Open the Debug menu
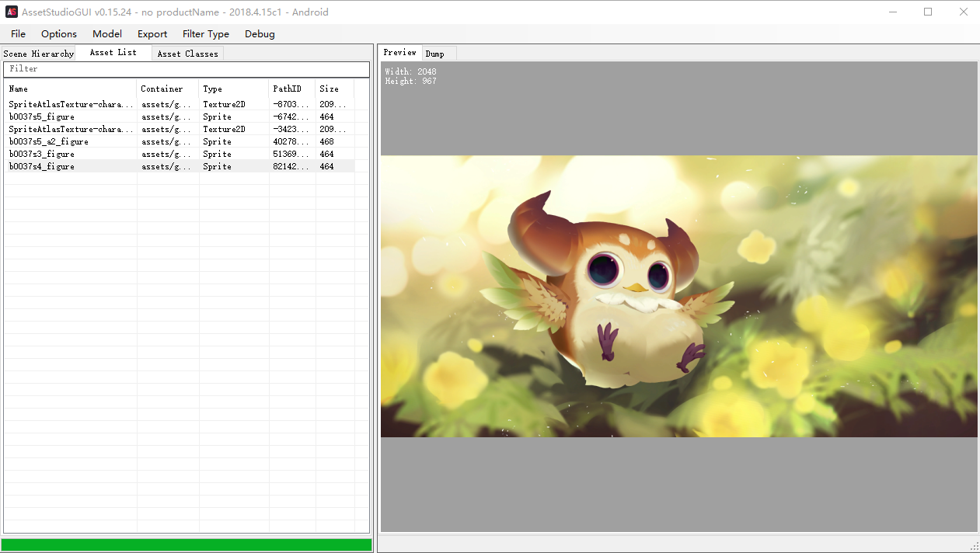This screenshot has width=980, height=553. coord(260,33)
